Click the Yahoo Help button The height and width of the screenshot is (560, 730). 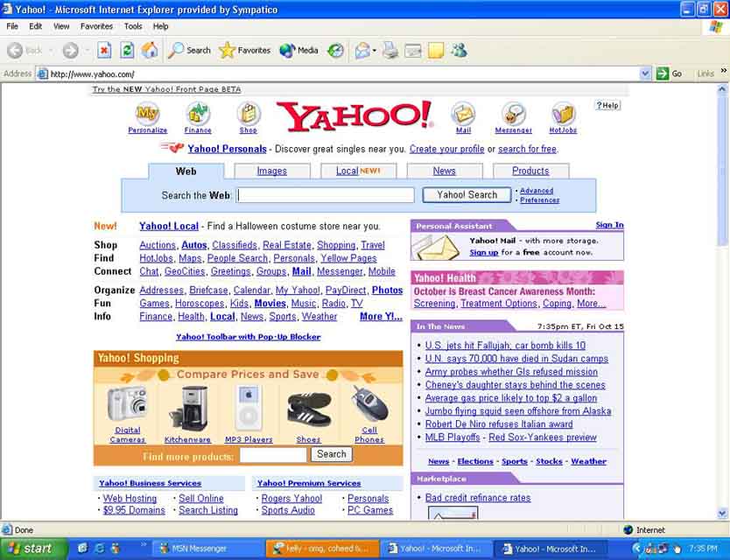[607, 106]
